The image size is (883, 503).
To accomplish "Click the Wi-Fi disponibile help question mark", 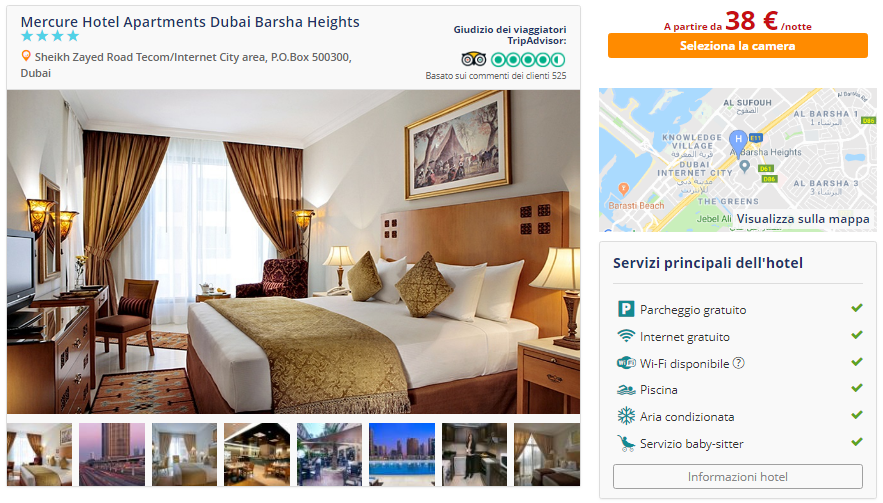I will (x=739, y=363).
